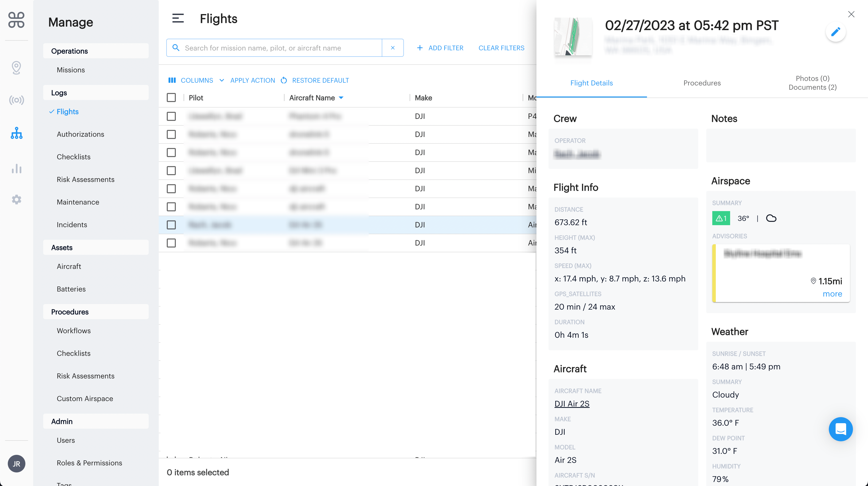Open the Columns dropdown chevron

coord(222,80)
